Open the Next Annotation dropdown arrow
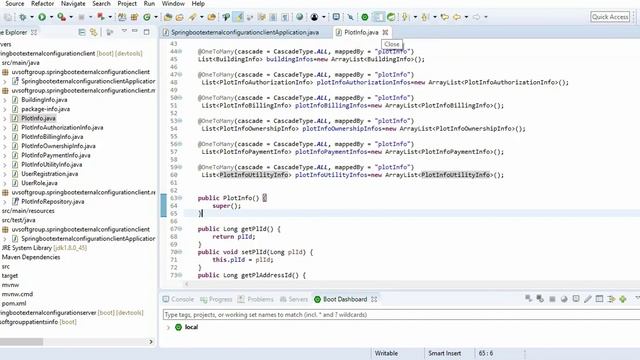Screen dimensions: 640x360 [415, 17]
